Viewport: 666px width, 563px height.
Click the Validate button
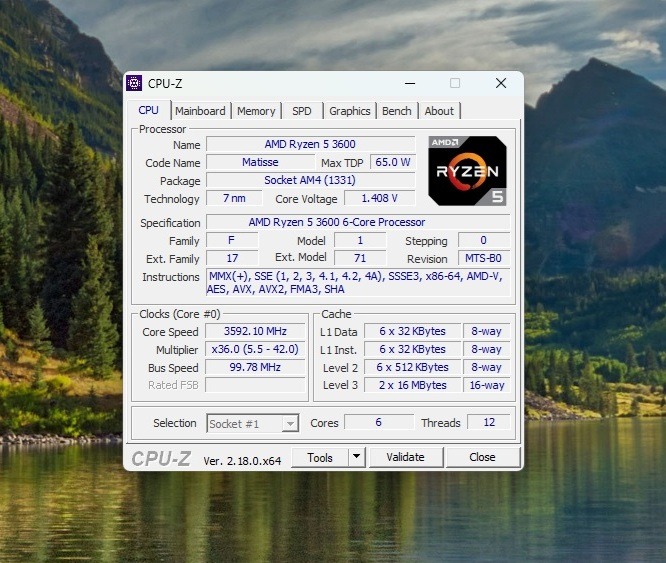(406, 457)
